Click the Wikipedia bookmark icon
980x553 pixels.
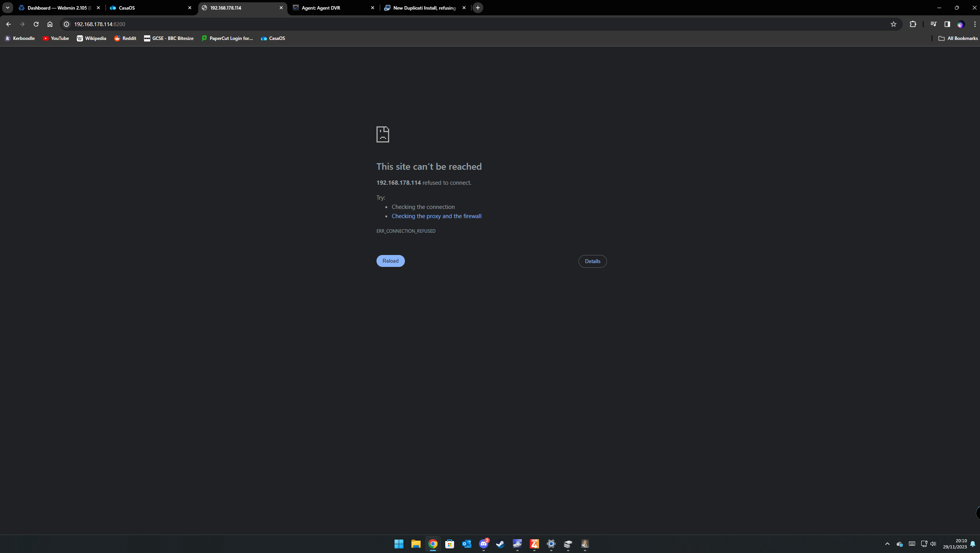tap(79, 38)
